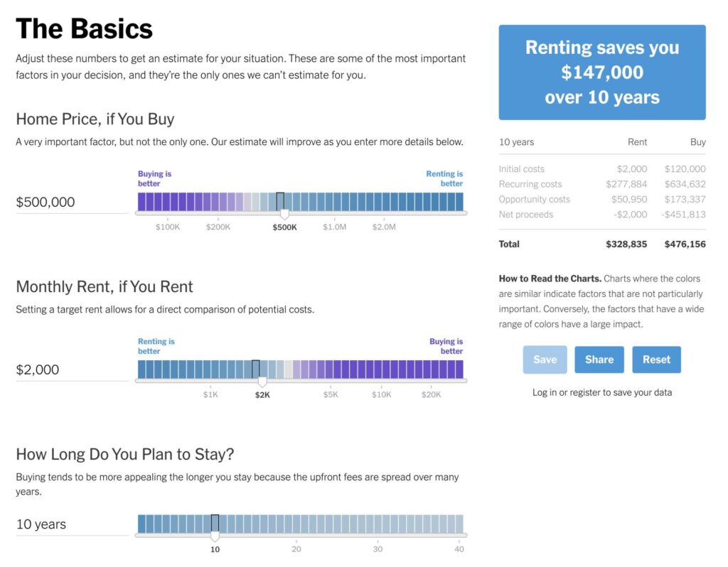728x567 pixels.
Task: Select 40 on the years scale
Action: 459,549
